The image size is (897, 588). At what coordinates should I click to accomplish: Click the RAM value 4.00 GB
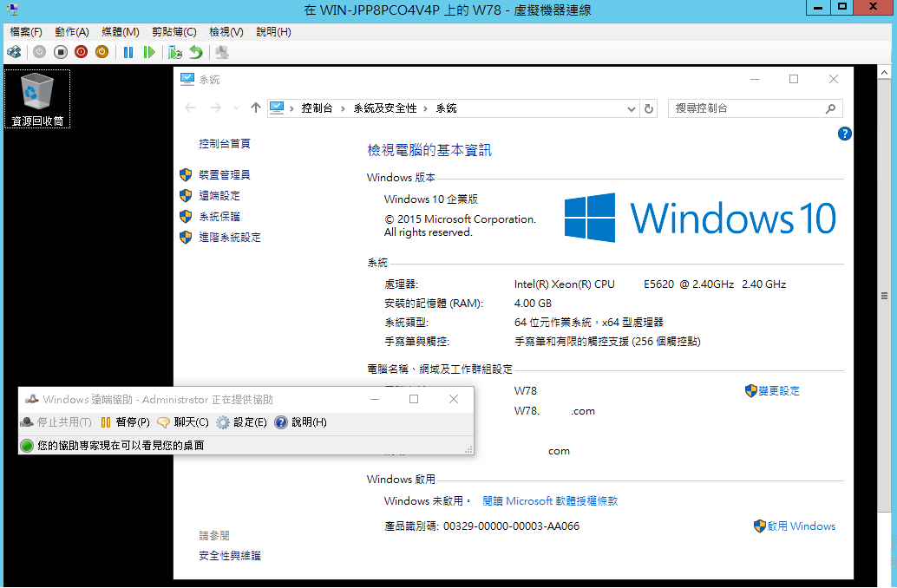(533, 304)
